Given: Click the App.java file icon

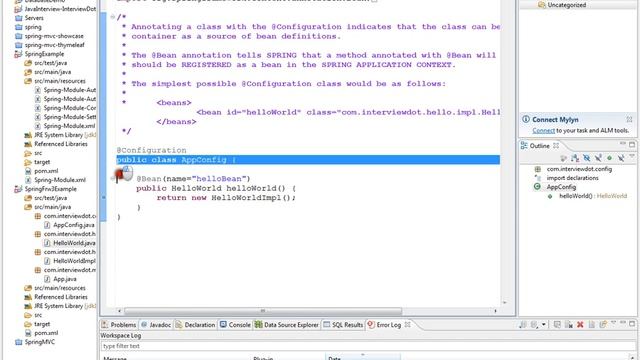Looking at the screenshot, I should pyautogui.click(x=47, y=279).
